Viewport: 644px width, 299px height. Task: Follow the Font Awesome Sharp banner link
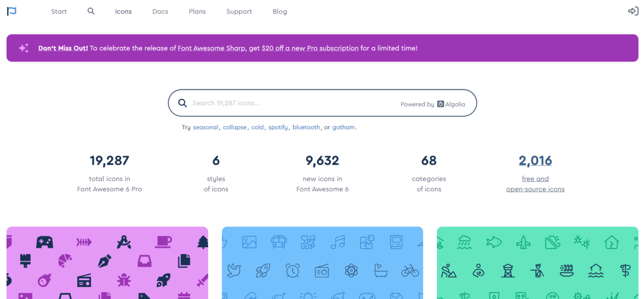coord(212,48)
